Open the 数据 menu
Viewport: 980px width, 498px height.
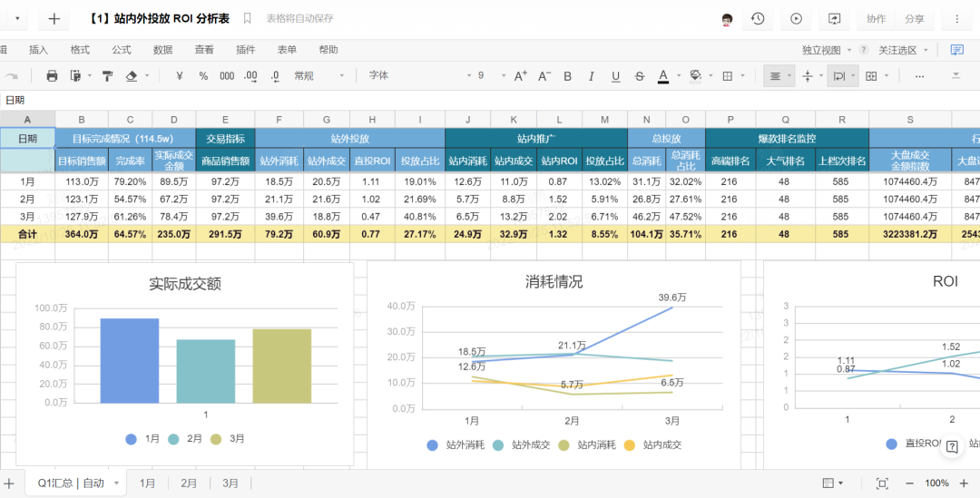pos(162,50)
